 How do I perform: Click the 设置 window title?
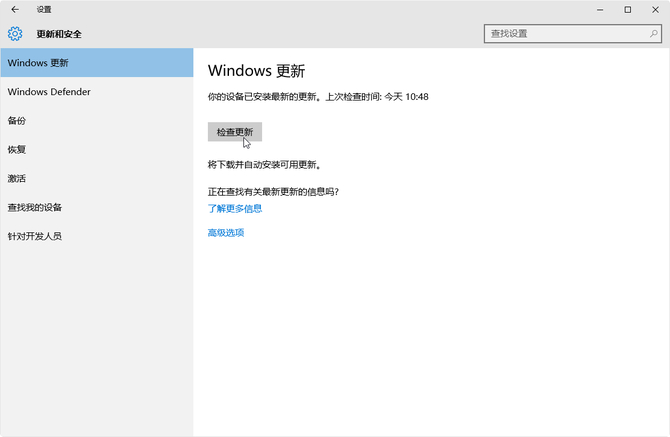(x=44, y=9)
